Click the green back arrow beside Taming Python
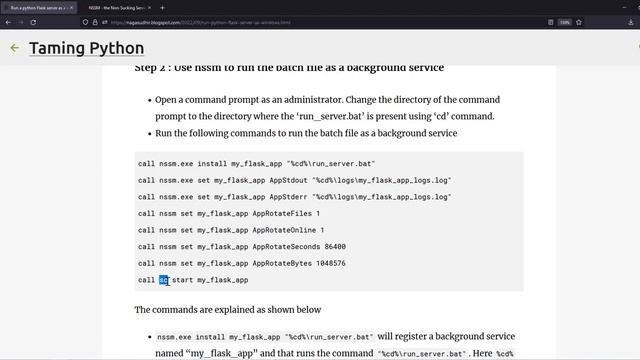 pyautogui.click(x=15, y=48)
